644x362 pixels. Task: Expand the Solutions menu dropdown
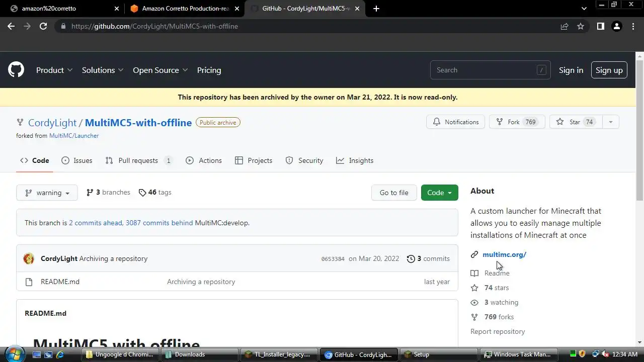coord(103,70)
